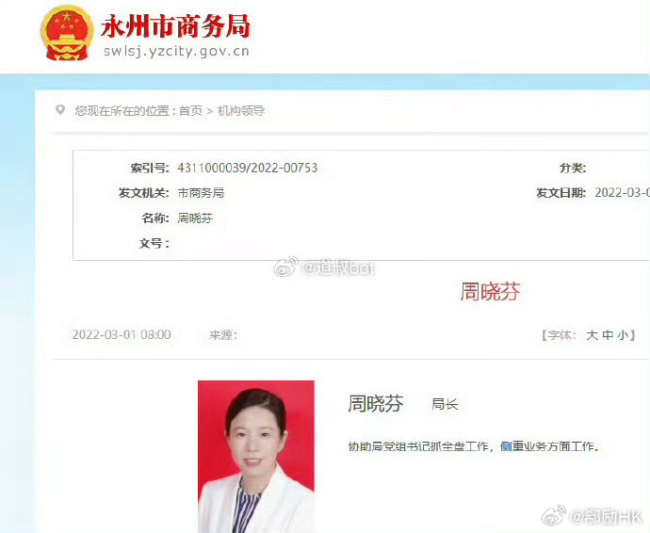Select the timestamp 2022-03-01 08:00

(121, 335)
